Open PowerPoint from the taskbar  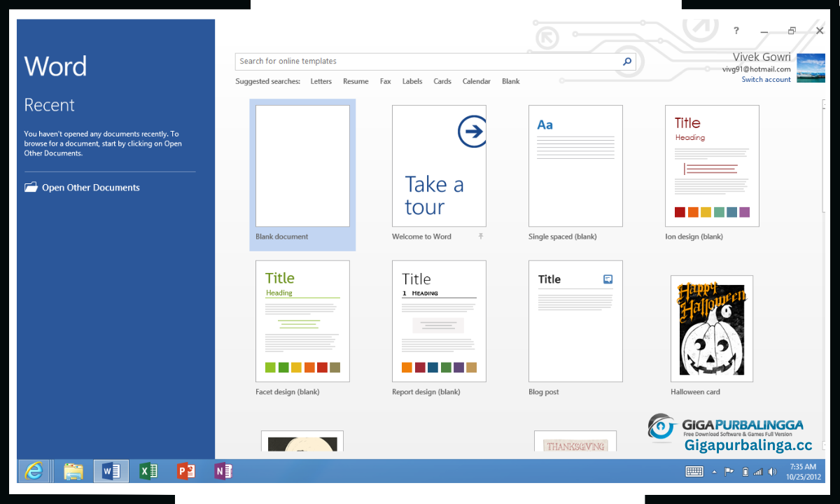pyautogui.click(x=186, y=471)
